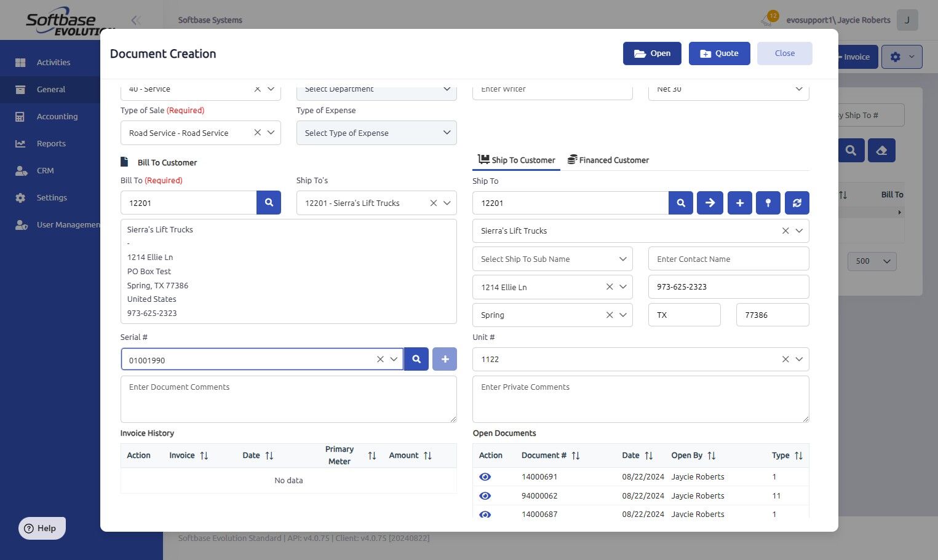Viewport: 938px width, 560px height.
Task: Switch to the Financed Customer tab
Action: coord(608,160)
